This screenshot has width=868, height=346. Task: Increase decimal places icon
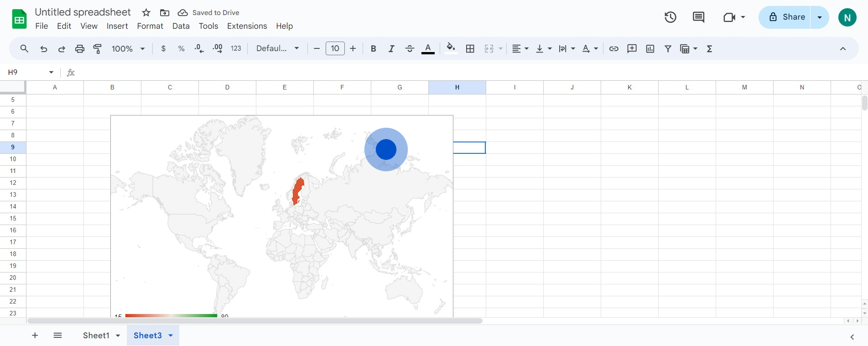[x=218, y=48]
